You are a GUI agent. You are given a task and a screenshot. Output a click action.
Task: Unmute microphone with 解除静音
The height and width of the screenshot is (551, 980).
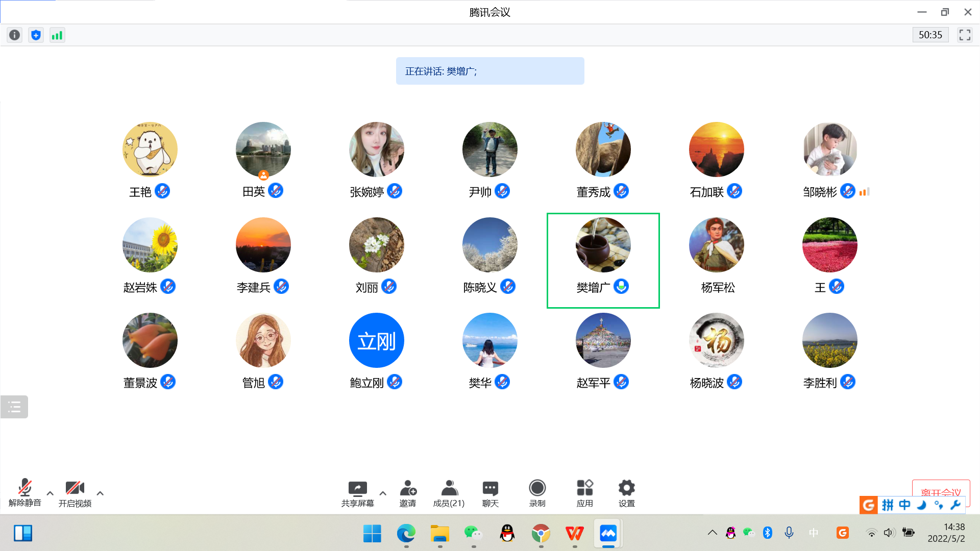(24, 493)
